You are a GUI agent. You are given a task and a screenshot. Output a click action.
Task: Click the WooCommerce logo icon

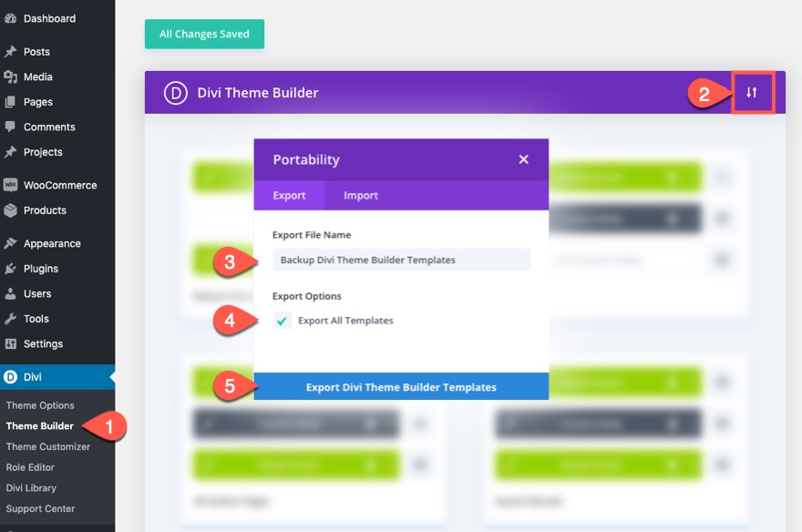tap(10, 185)
